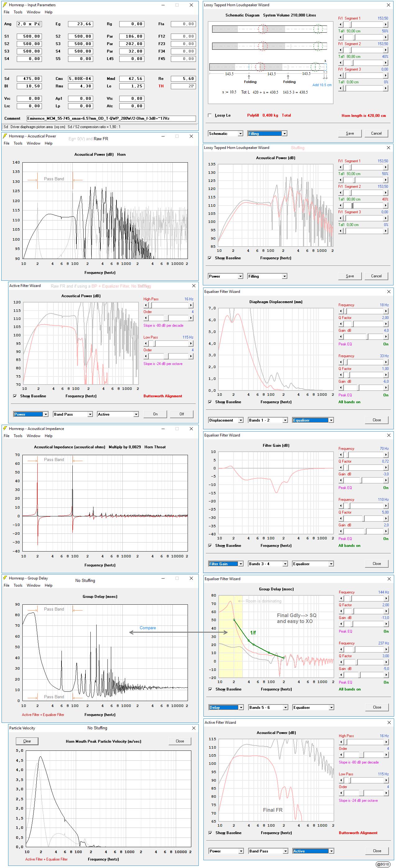Click the Comment field with Eminence MCM text
396x868 pixels.
click(111, 119)
